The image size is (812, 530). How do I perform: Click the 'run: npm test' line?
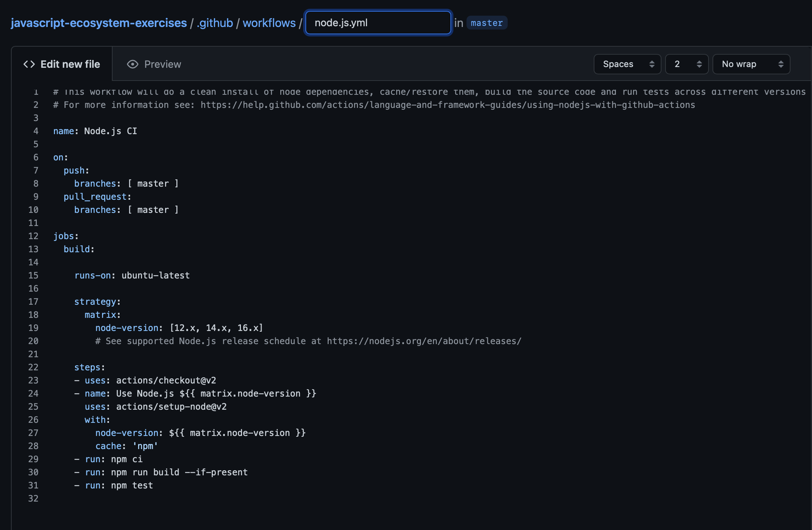114,486
